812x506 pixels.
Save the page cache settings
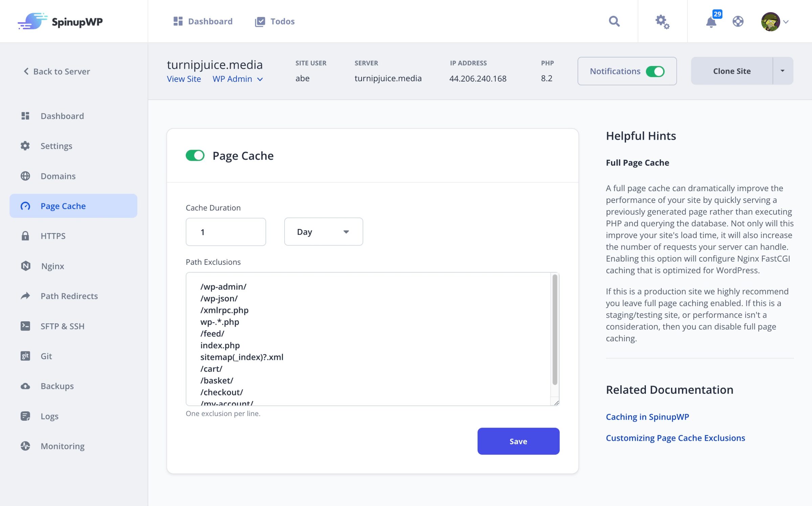tap(518, 441)
